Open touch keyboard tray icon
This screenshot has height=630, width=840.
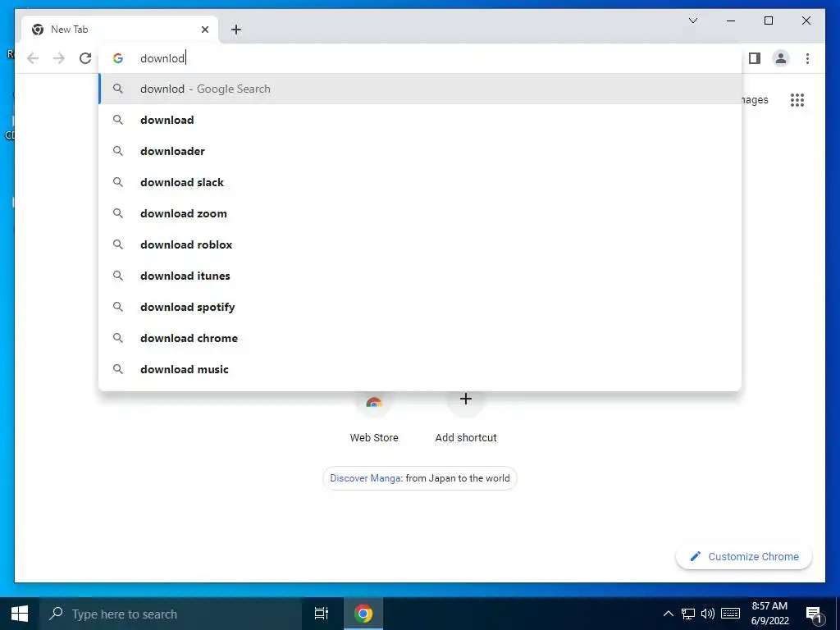tap(730, 614)
